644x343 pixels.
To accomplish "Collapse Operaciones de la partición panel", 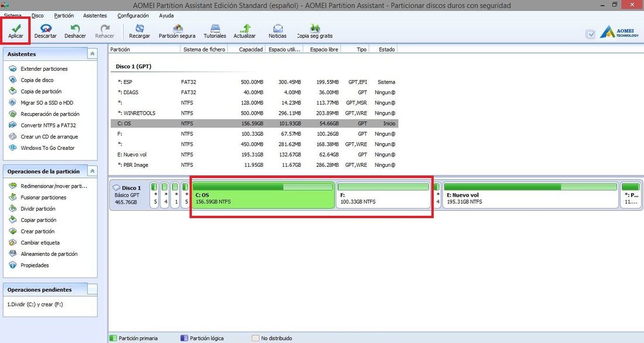I will click(x=93, y=171).
